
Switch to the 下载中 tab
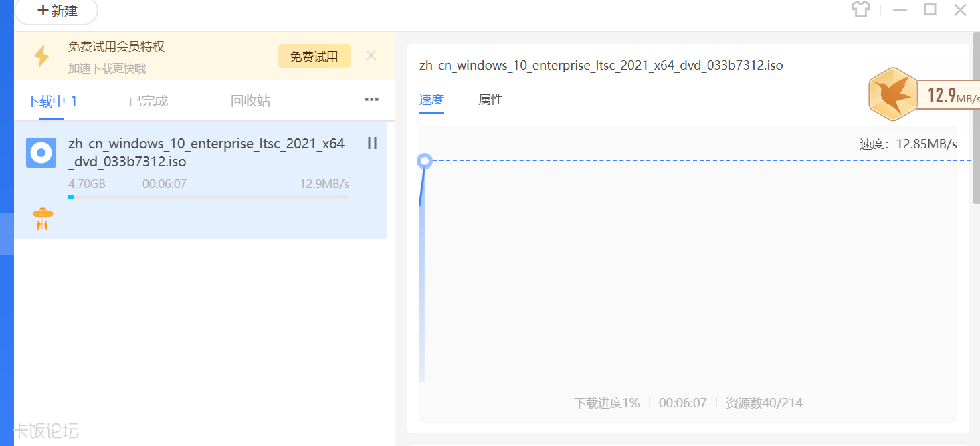tap(52, 101)
